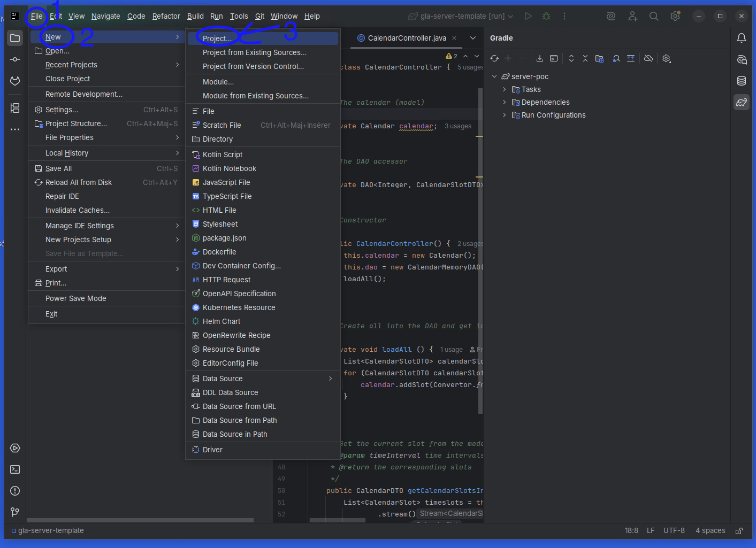
Task: Open Problems tool window icon
Action: click(x=15, y=491)
